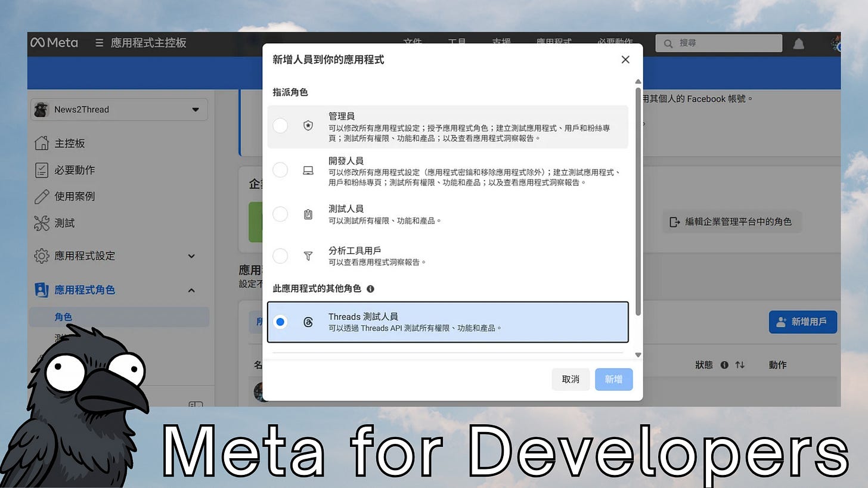Click the 測試 tools icon in sidebar
This screenshot has width=868, height=488.
click(41, 223)
